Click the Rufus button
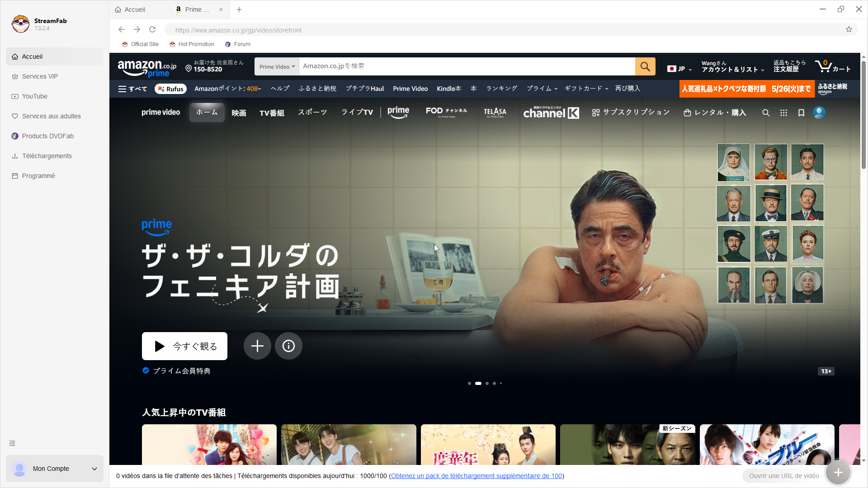 click(x=170, y=89)
